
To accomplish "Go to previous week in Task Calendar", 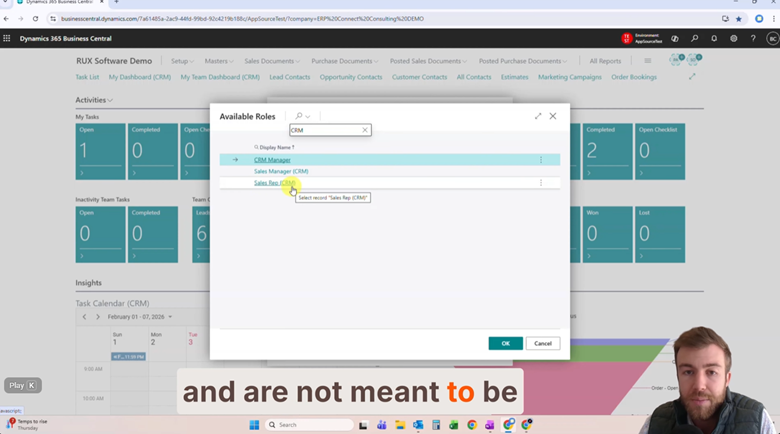I will tap(84, 317).
